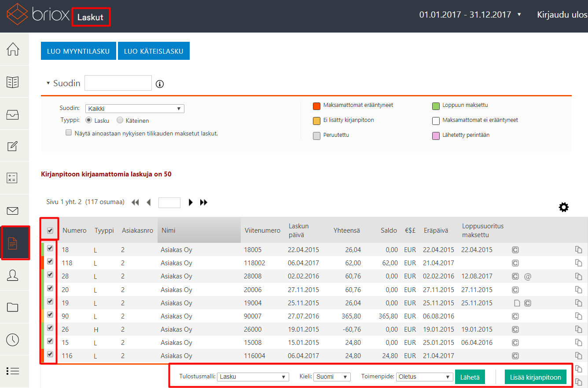Image resolution: width=588 pixels, height=388 pixels.
Task: Open the clock icon in sidebar
Action: (x=13, y=339)
